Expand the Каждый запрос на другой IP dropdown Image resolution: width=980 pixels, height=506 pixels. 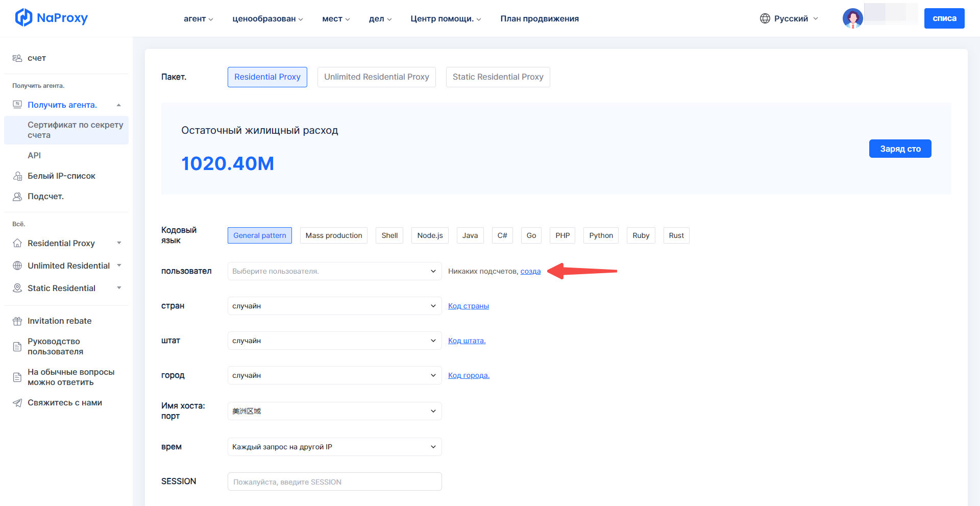pos(334,447)
